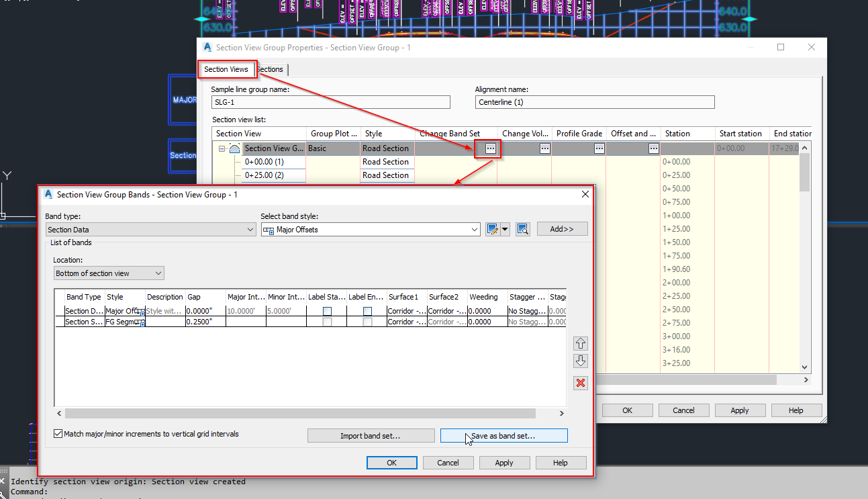Delete the selected band using red X icon
868x499 pixels.
[x=580, y=383]
